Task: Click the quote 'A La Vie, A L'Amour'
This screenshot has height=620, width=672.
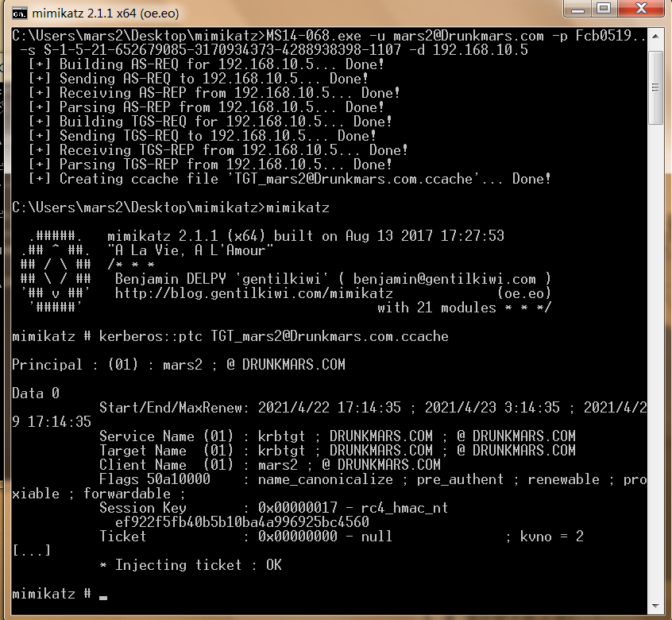Action: [x=191, y=250]
